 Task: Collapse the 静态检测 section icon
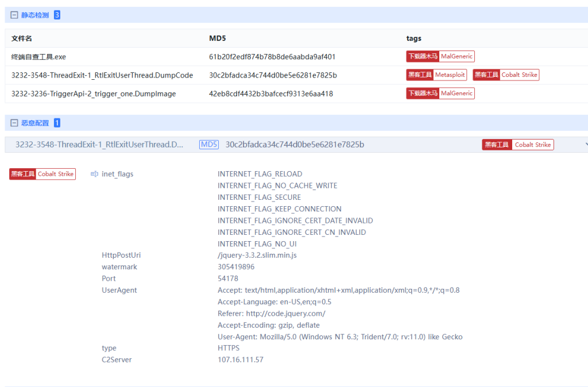click(14, 16)
